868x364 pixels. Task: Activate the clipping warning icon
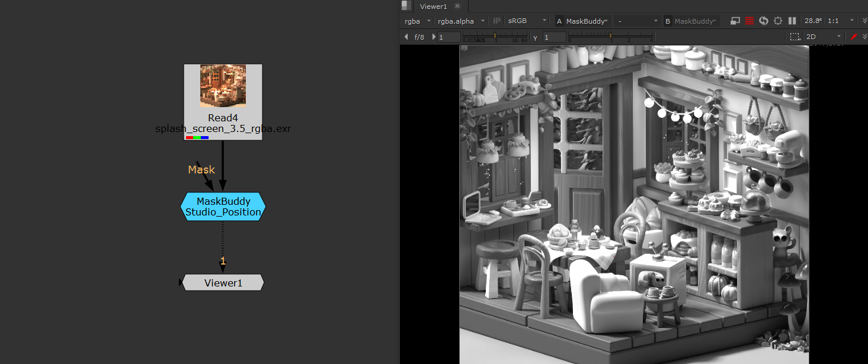click(x=750, y=21)
